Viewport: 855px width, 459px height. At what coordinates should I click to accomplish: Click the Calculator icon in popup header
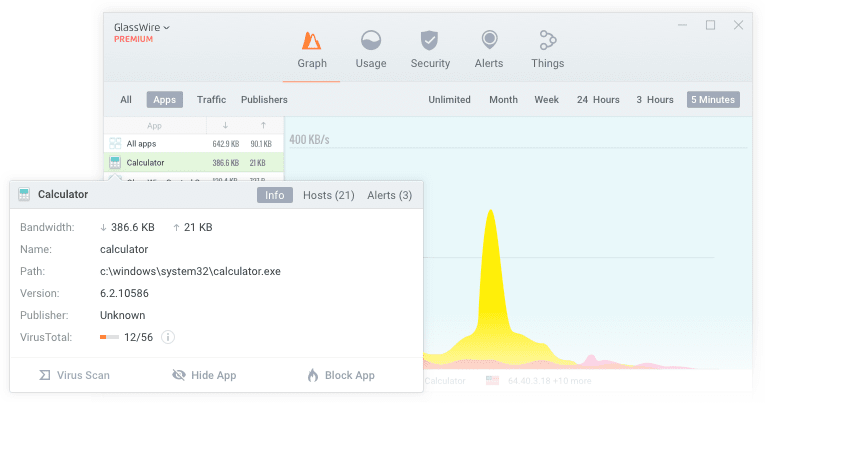24,195
